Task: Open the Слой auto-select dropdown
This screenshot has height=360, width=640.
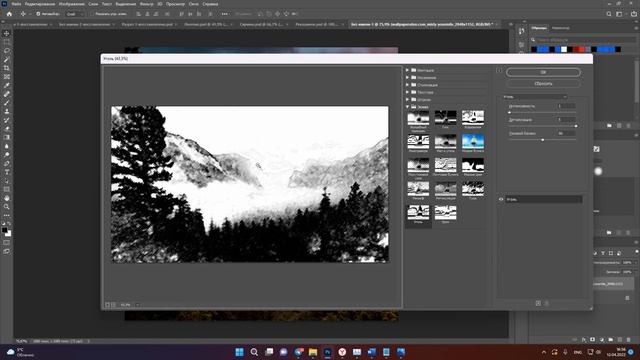Action: click(x=74, y=14)
